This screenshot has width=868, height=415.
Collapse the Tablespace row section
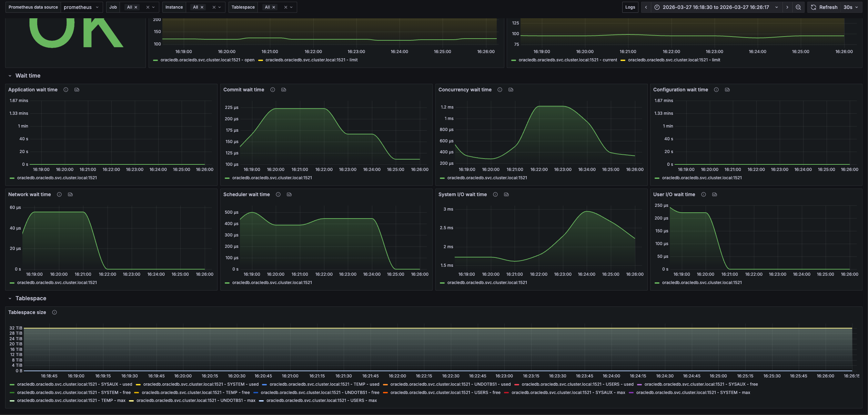10,298
